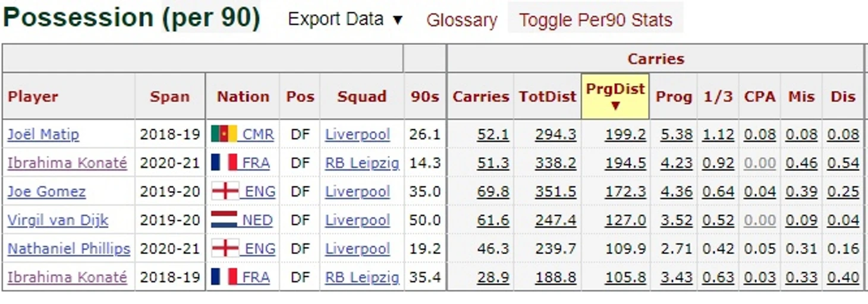Click the highlighted PrgDist column header
Viewport: 868px width, 304px height.
click(615, 96)
